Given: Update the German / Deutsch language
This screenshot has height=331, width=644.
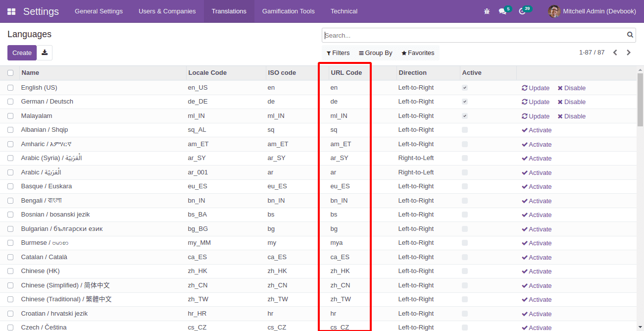Looking at the screenshot, I should (536, 102).
